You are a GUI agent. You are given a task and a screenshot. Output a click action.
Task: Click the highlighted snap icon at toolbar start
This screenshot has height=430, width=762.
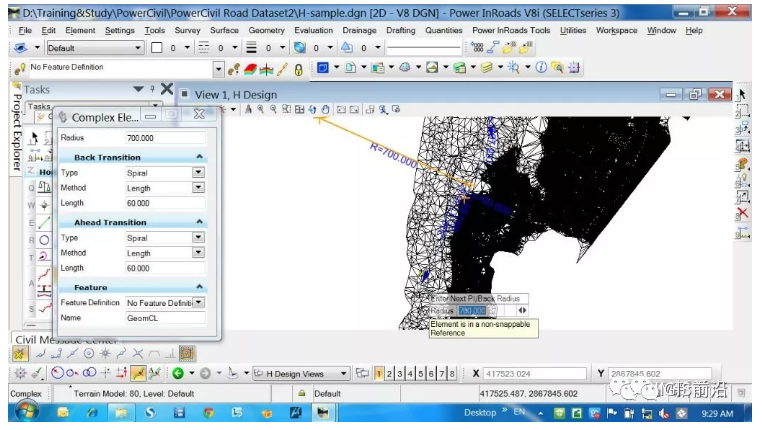(19, 354)
